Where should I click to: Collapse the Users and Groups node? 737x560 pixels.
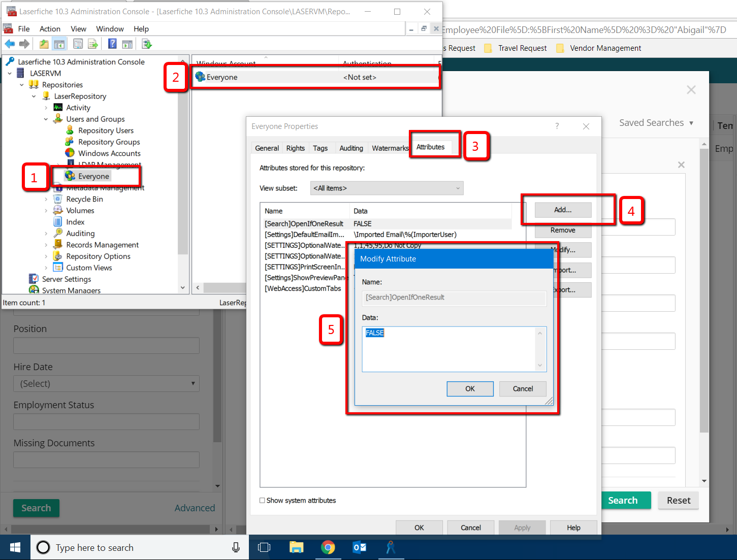46,119
